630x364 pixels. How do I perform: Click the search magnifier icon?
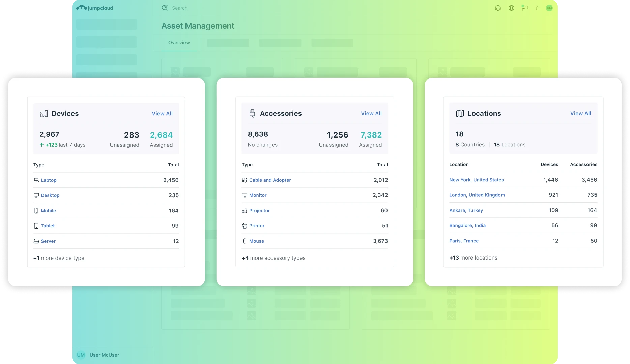point(165,8)
